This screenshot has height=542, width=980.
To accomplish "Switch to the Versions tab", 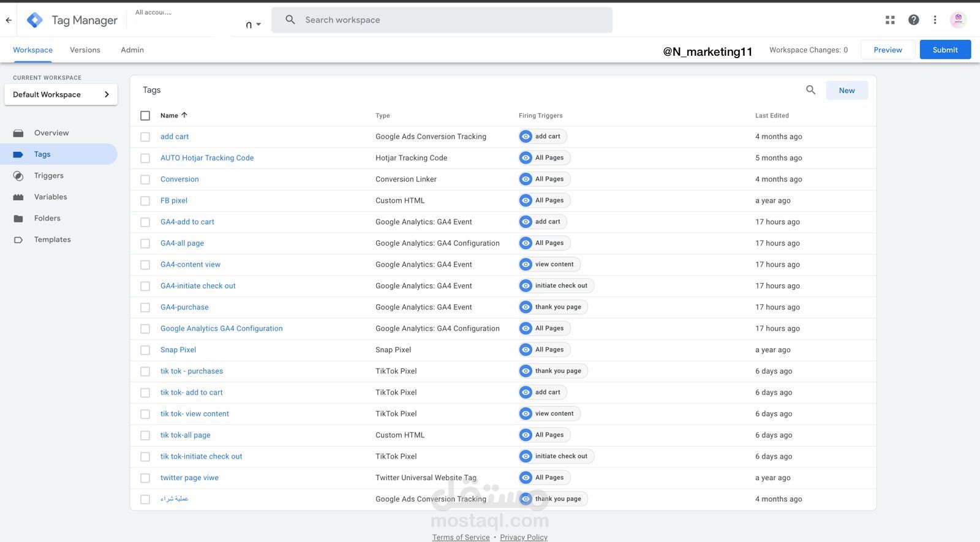I will [x=85, y=50].
